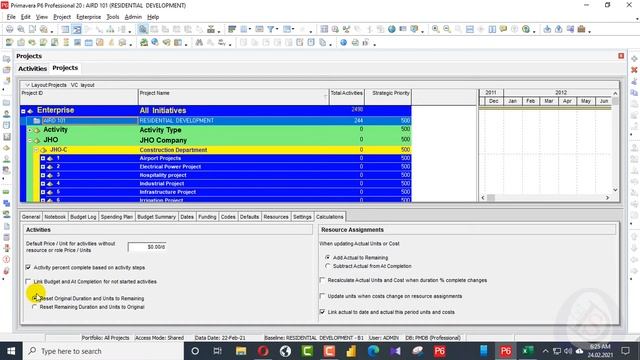Screen dimensions: 640x360
Task: Click the Default Price / Unit input field
Action: click(147, 247)
